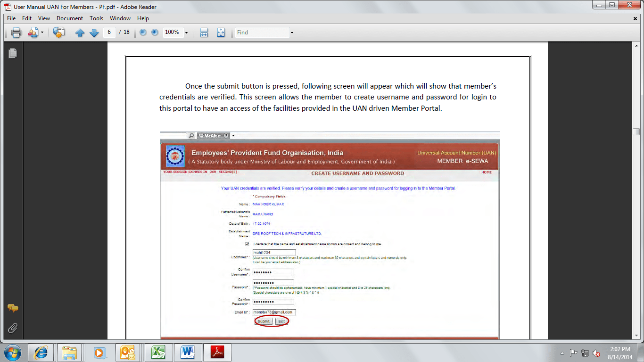Open Excel from the taskbar
644x362 pixels.
[157, 352]
